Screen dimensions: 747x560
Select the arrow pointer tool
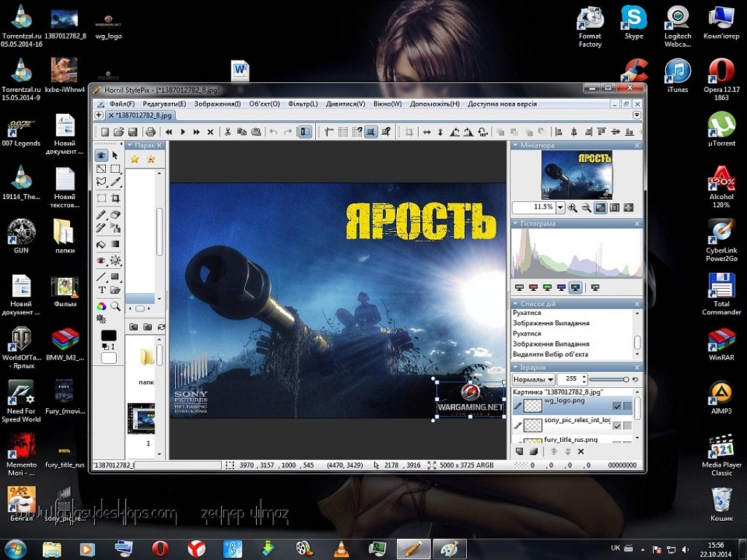115,156
